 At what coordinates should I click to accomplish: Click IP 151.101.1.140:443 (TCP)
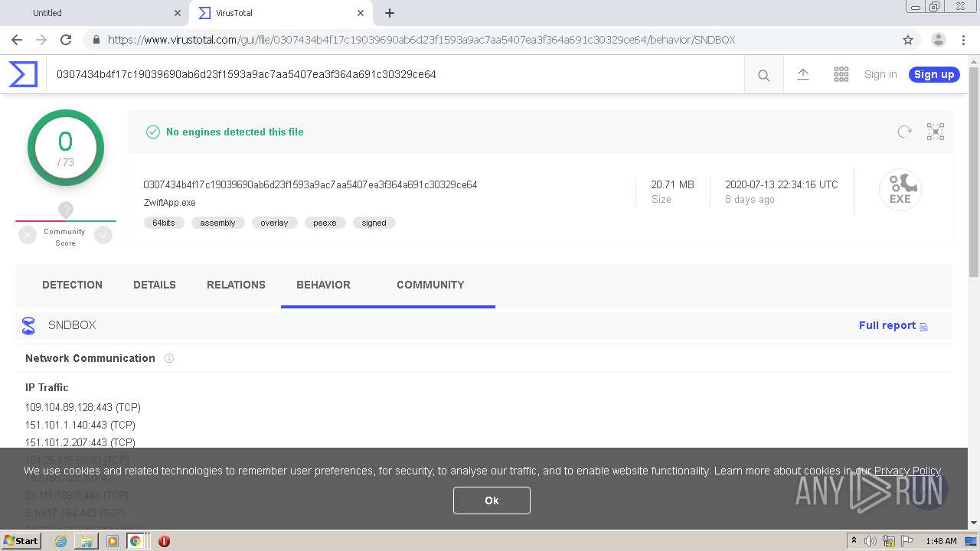tap(80, 425)
